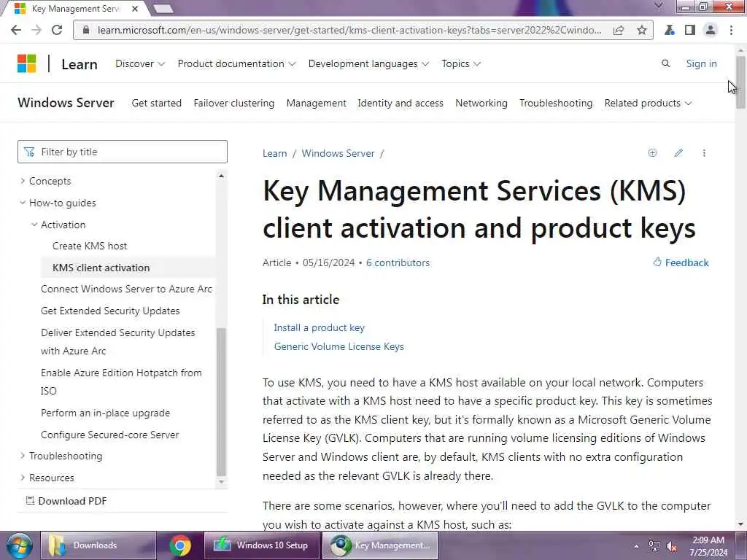
Task: Bookmark this page with the star icon
Action: coord(642,30)
